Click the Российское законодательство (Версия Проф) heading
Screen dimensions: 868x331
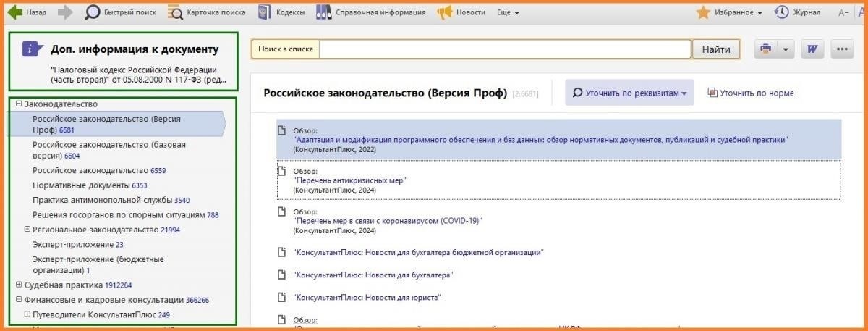pos(385,93)
